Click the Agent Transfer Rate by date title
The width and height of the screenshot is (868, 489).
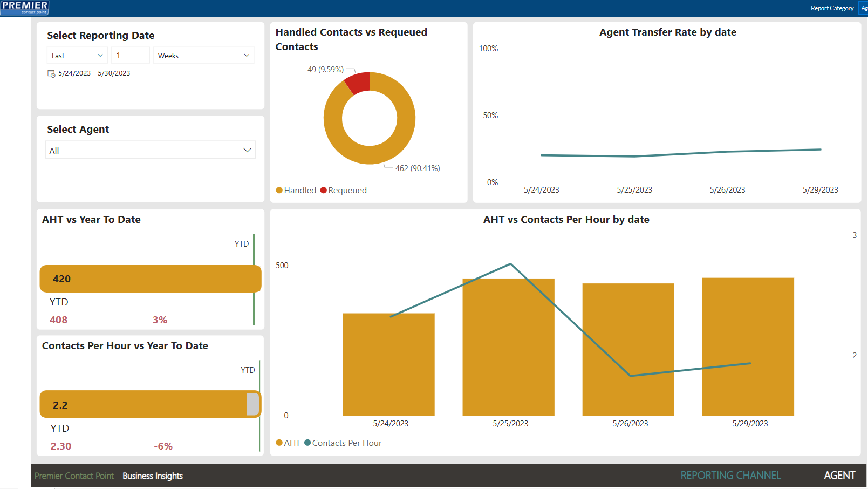click(x=668, y=32)
